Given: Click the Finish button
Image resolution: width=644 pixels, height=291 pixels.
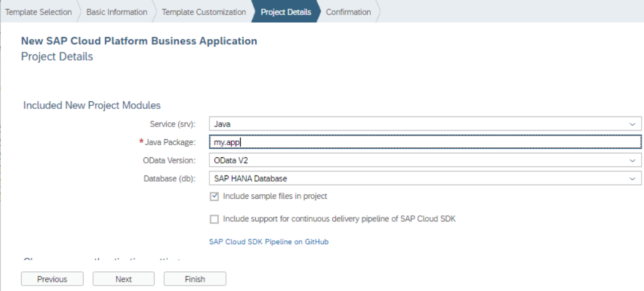Looking at the screenshot, I should click(x=195, y=279).
